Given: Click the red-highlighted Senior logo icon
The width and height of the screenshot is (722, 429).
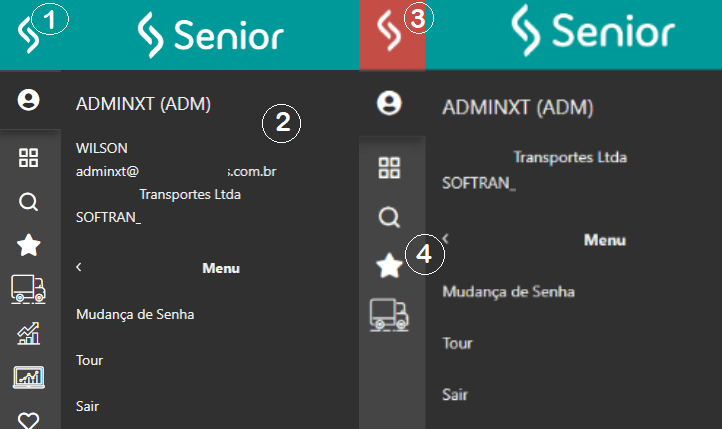Looking at the screenshot, I should click(x=390, y=36).
